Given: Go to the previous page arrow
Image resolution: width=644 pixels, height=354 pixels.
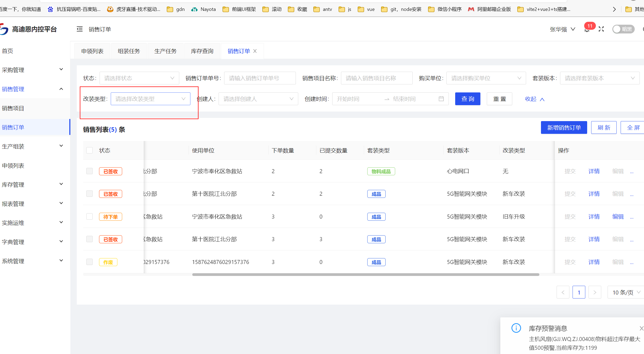Looking at the screenshot, I should pyautogui.click(x=563, y=292).
